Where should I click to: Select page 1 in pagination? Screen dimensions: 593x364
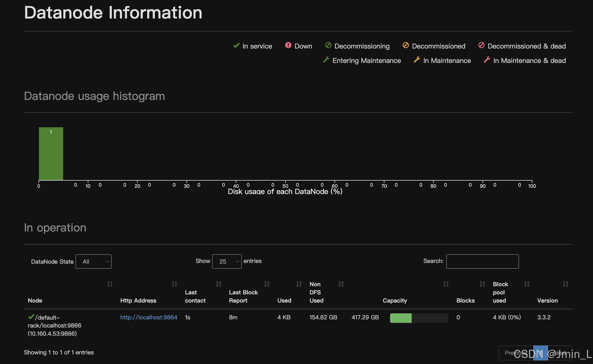tap(541, 353)
